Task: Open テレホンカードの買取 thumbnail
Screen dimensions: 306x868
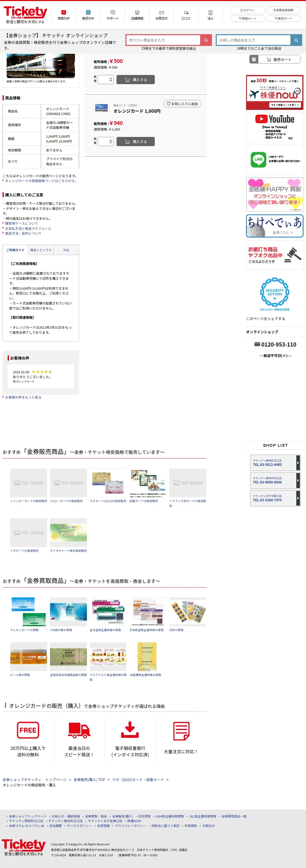Action: [29, 612]
